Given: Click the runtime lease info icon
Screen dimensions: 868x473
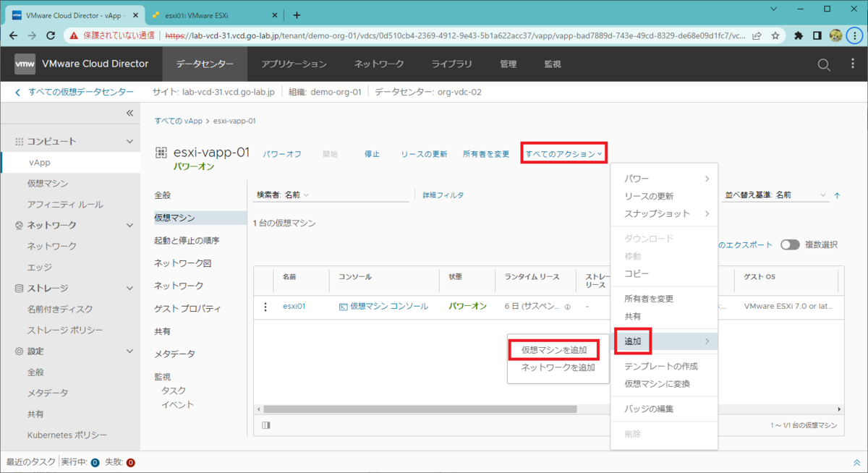Looking at the screenshot, I should [x=567, y=307].
